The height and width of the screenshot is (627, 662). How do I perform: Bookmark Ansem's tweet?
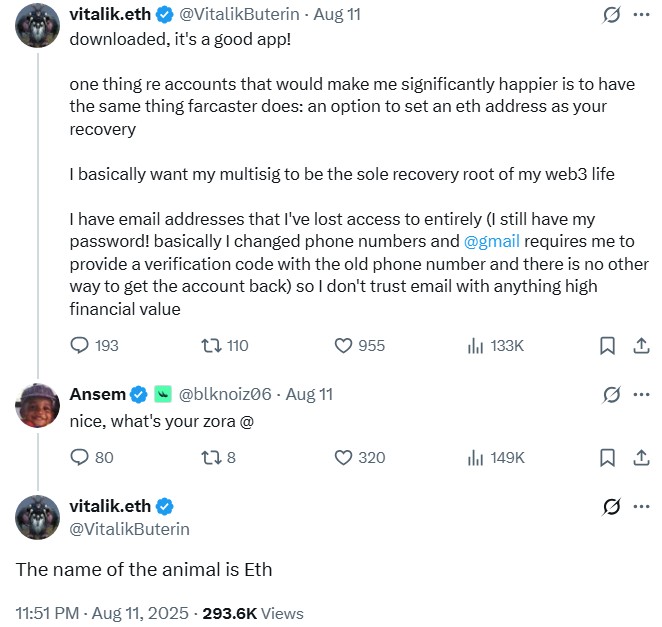pyautogui.click(x=607, y=457)
